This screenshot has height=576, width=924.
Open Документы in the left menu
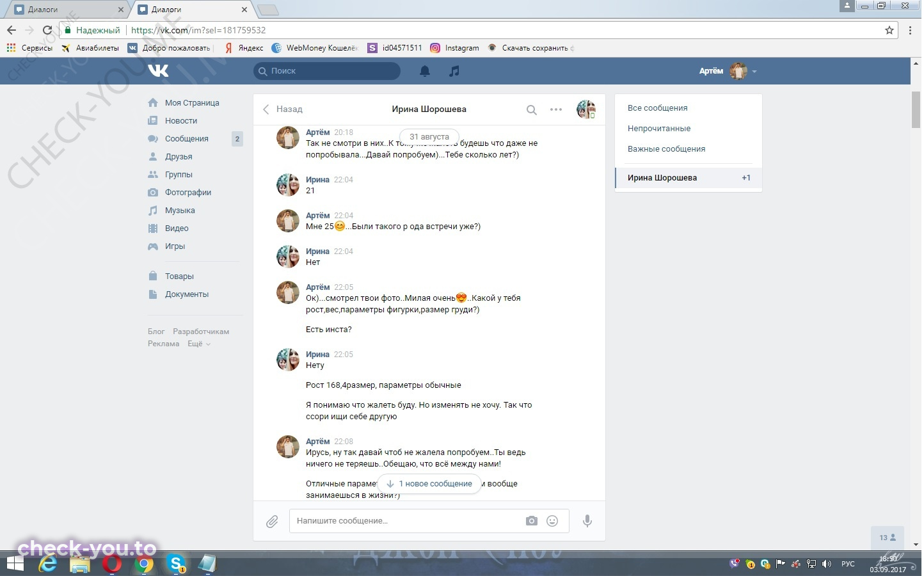(187, 294)
